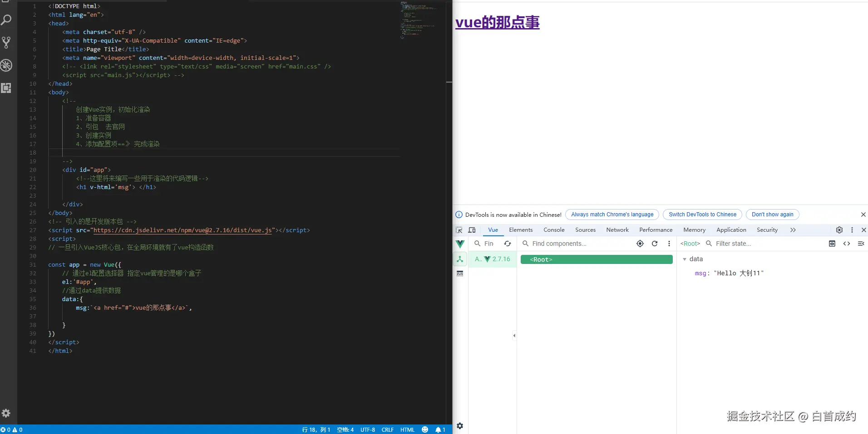The width and height of the screenshot is (868, 434).
Task: Click the line and column indicator in status bar
Action: pos(316,429)
